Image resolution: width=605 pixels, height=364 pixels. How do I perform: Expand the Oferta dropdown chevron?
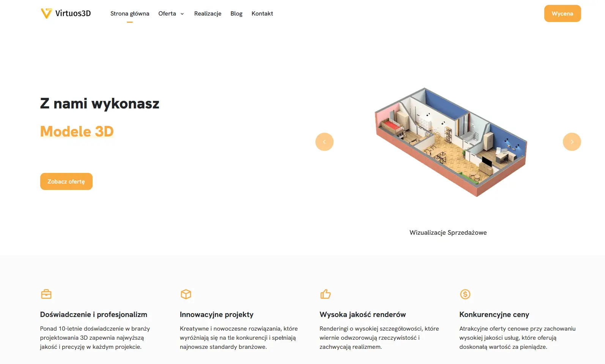click(182, 14)
